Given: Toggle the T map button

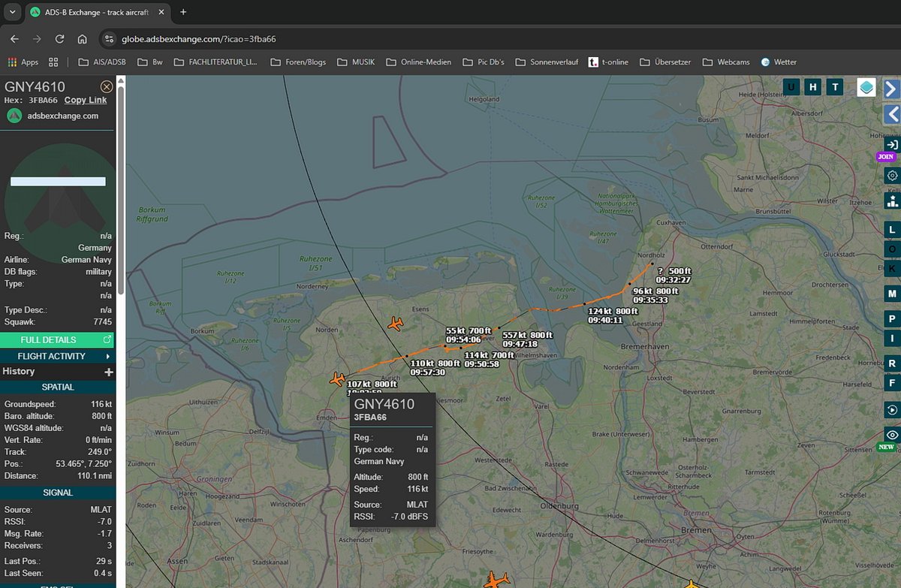Looking at the screenshot, I should point(834,87).
